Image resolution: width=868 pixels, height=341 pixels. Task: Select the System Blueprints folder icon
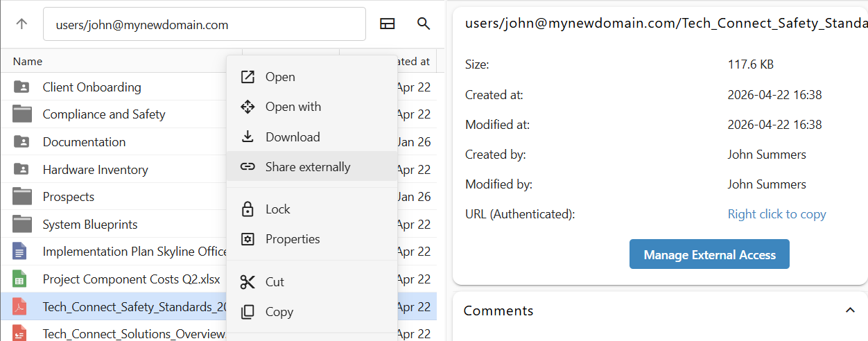(22, 225)
